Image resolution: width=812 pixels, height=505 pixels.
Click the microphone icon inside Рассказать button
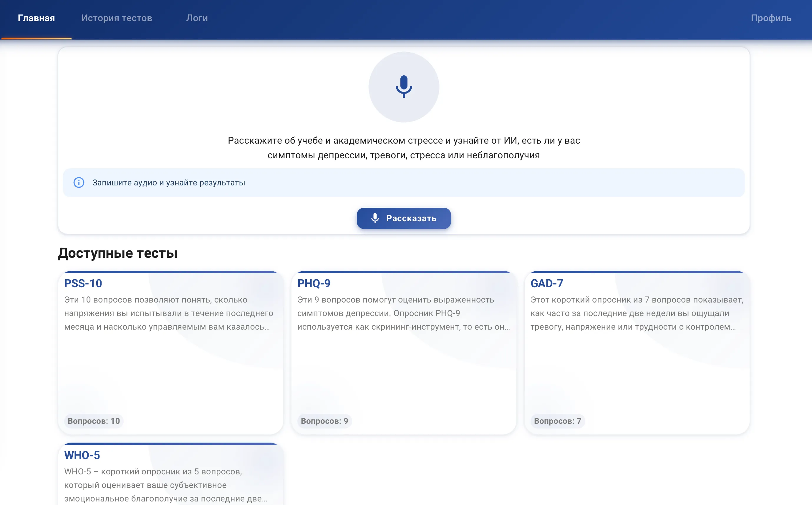pos(375,218)
